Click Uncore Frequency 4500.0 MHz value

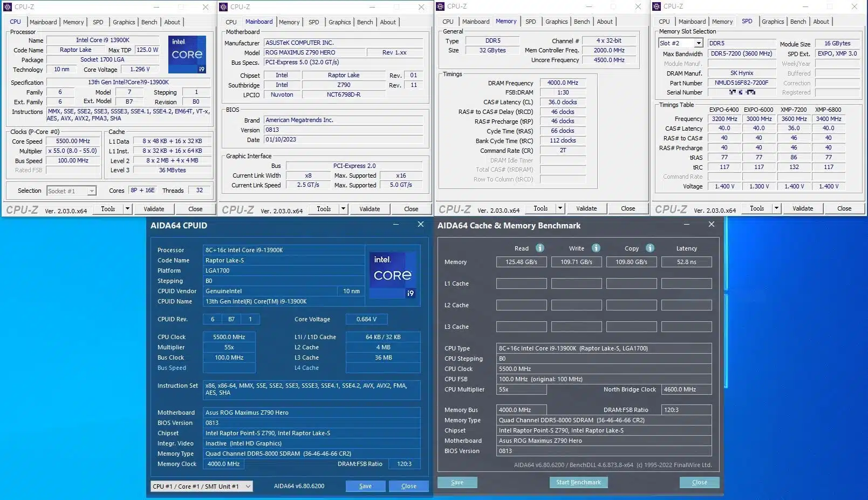[x=610, y=60]
